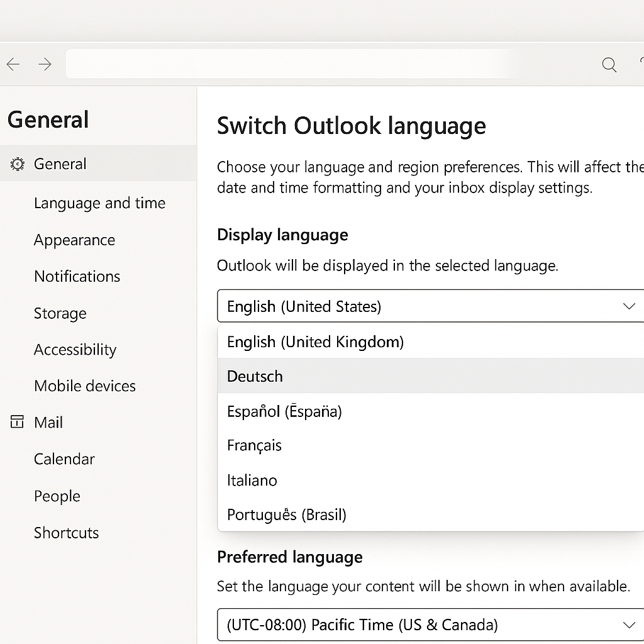Click the search magnifier icon

609,65
